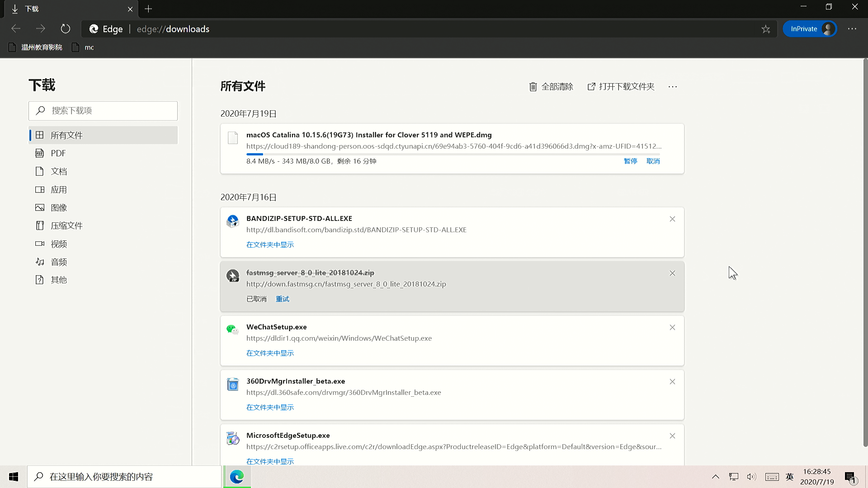Click the browser back arrow
This screenshot has width=868, height=488.
pyautogui.click(x=16, y=29)
